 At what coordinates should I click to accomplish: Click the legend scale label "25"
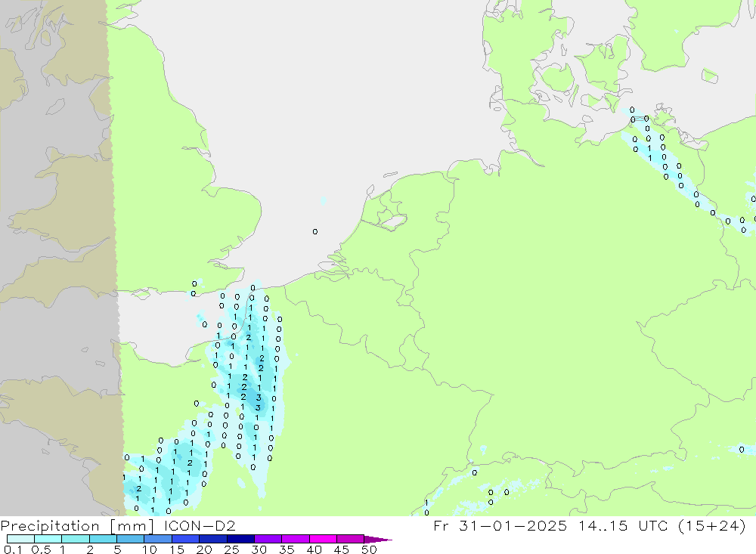point(231,549)
